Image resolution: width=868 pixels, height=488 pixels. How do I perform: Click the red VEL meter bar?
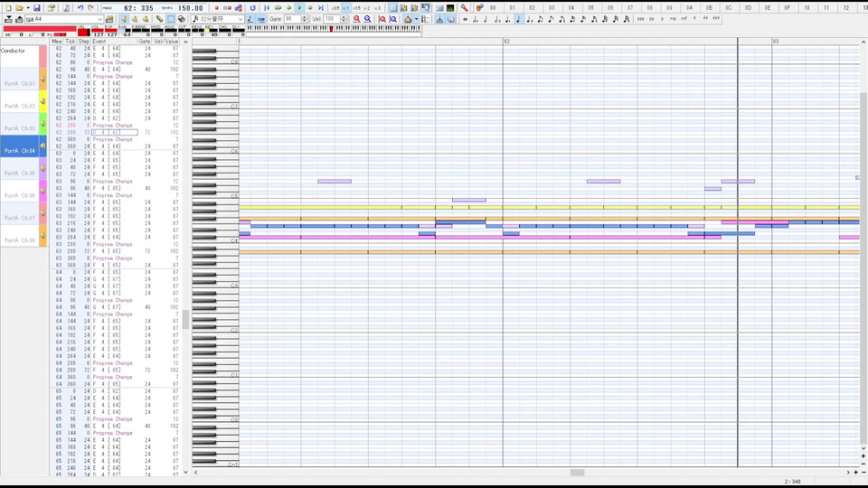83,32
